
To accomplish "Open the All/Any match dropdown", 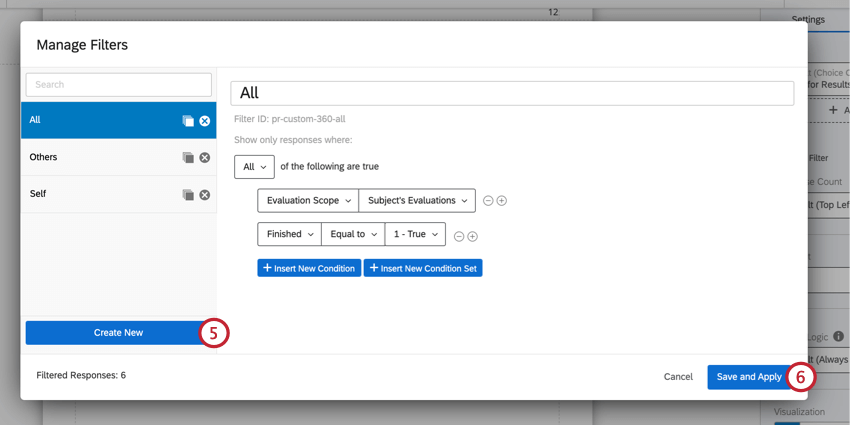I will tap(254, 167).
